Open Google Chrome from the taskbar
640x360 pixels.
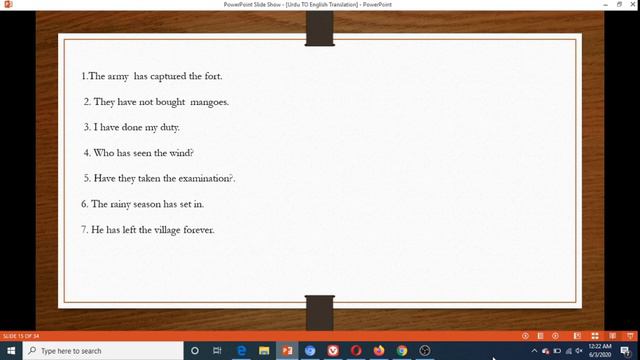(x=402, y=351)
